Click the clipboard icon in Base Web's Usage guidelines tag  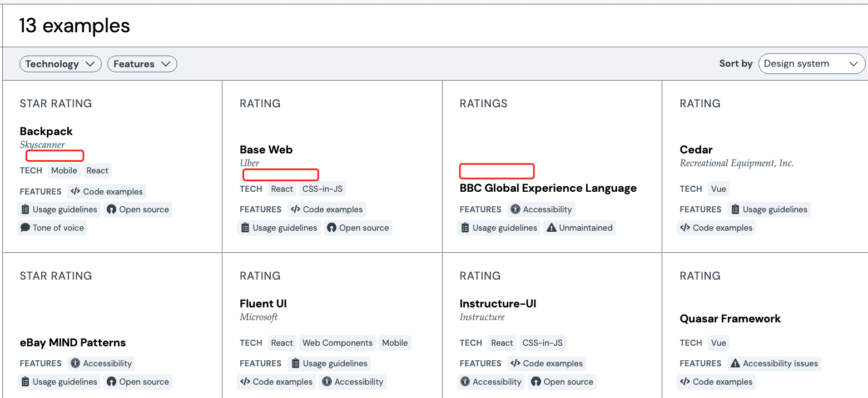pyautogui.click(x=245, y=228)
